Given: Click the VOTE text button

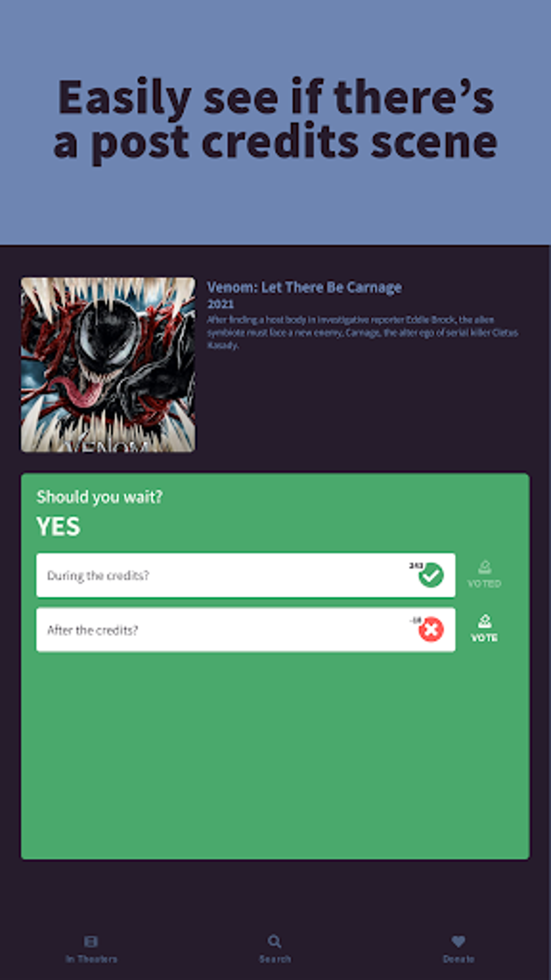Looking at the screenshot, I should tap(484, 638).
